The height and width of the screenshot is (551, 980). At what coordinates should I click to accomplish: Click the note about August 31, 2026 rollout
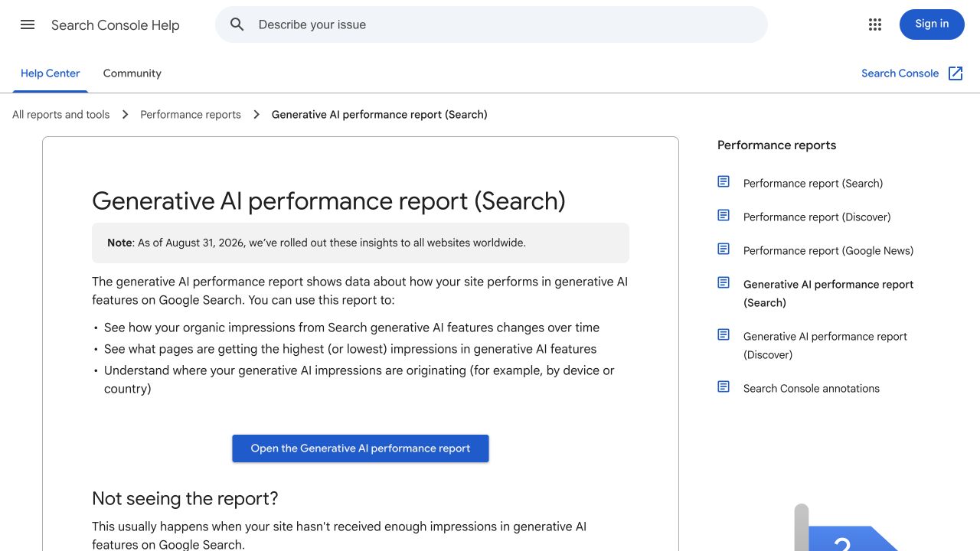tap(361, 243)
